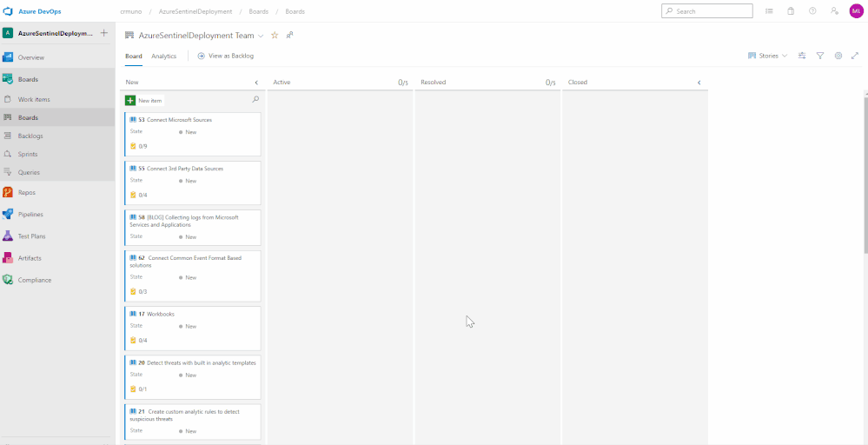Screen dimensions: 868x445
Task: Open the Artifacts hub icon
Action: click(8, 258)
